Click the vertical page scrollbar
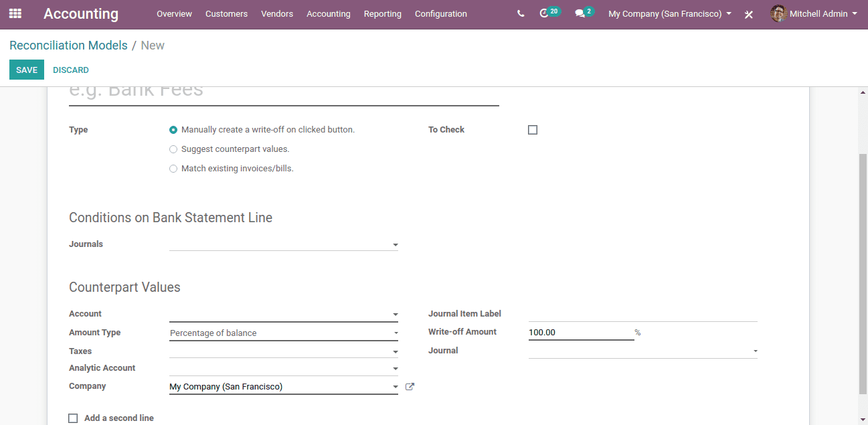 click(x=863, y=273)
